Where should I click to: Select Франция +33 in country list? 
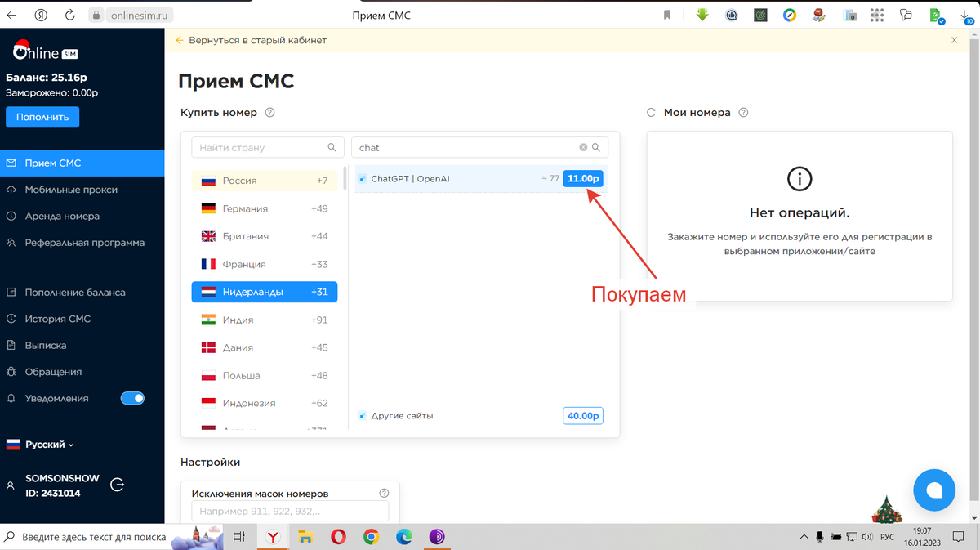(x=265, y=264)
